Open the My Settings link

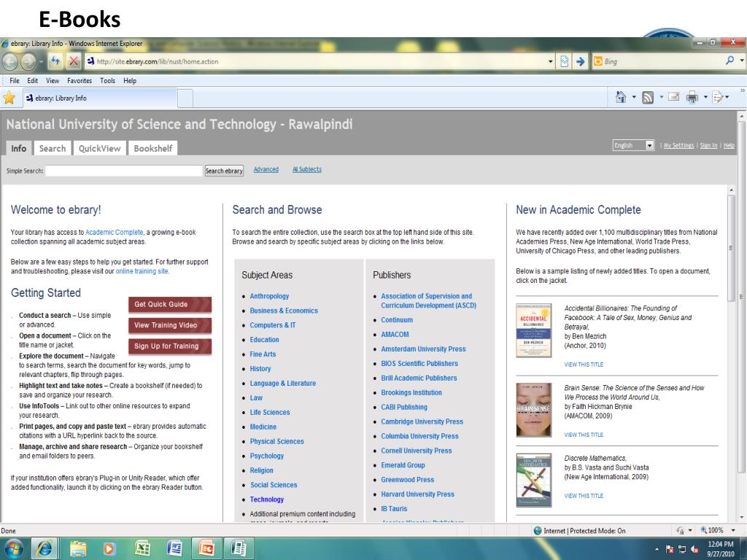click(x=678, y=145)
